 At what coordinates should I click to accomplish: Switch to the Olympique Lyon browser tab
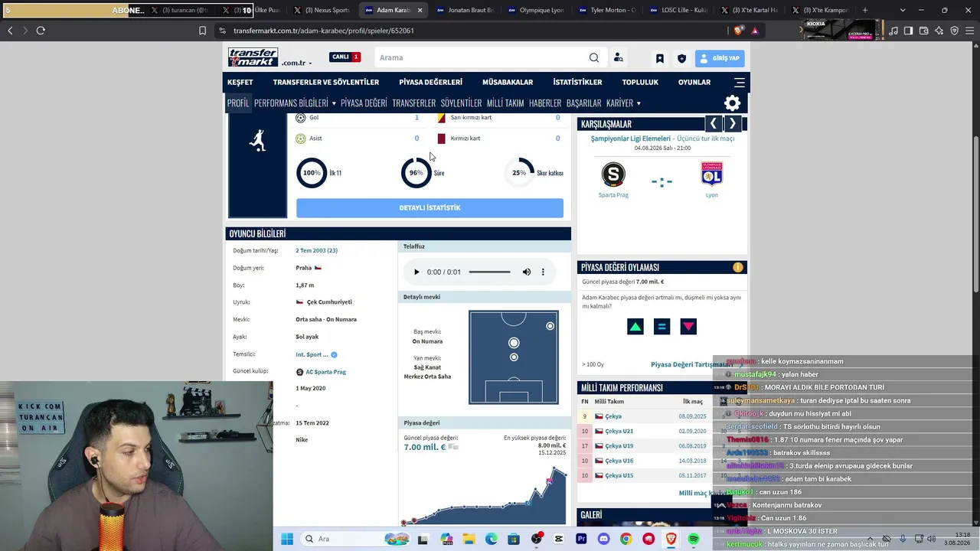[x=537, y=10]
